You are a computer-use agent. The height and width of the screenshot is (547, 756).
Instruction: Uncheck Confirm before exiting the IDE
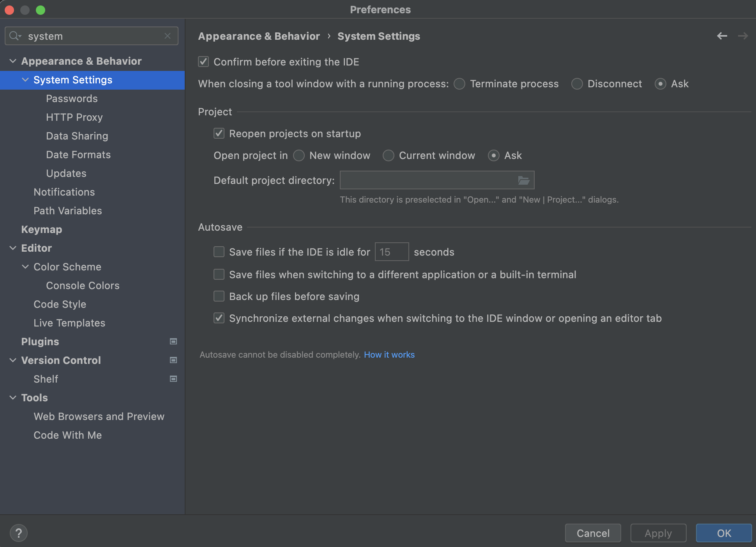pyautogui.click(x=203, y=62)
